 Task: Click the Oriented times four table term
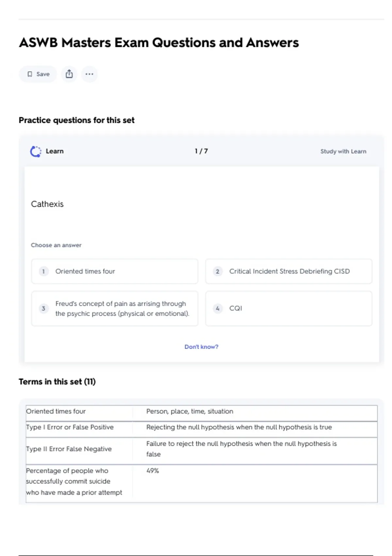(x=56, y=411)
